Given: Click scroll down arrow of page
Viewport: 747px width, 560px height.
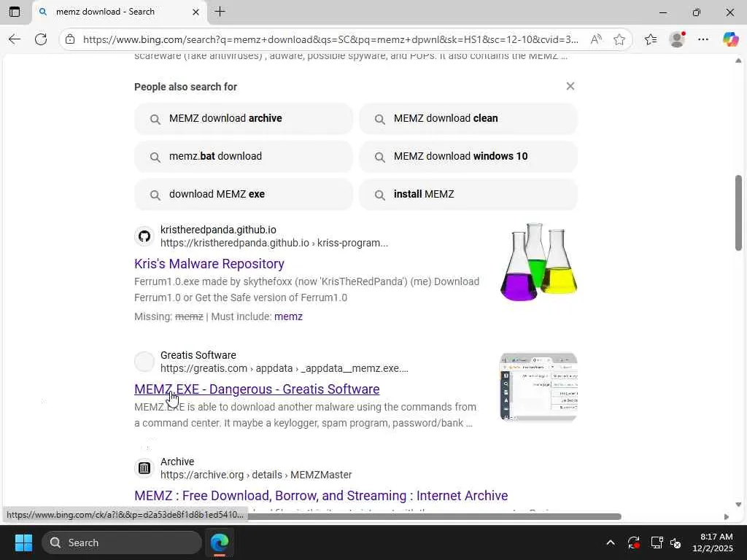Looking at the screenshot, I should point(738,505).
